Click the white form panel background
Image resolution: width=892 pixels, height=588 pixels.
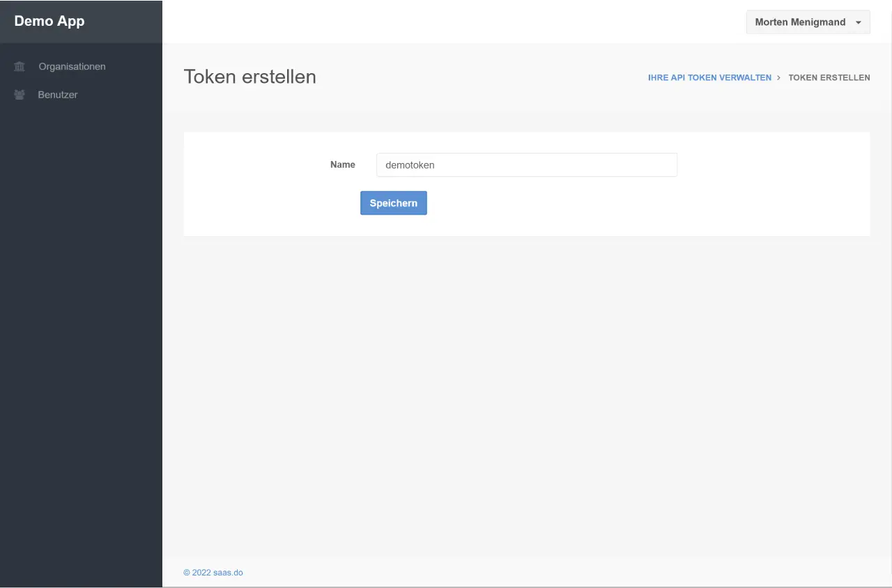coord(767,202)
